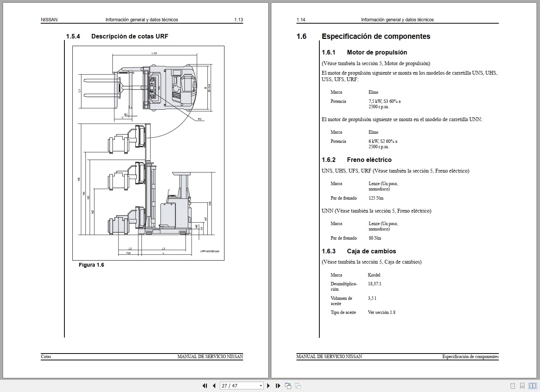This screenshot has width=540, height=392.
Task: Click the text Ver sección 1.8
Action: pos(381,312)
